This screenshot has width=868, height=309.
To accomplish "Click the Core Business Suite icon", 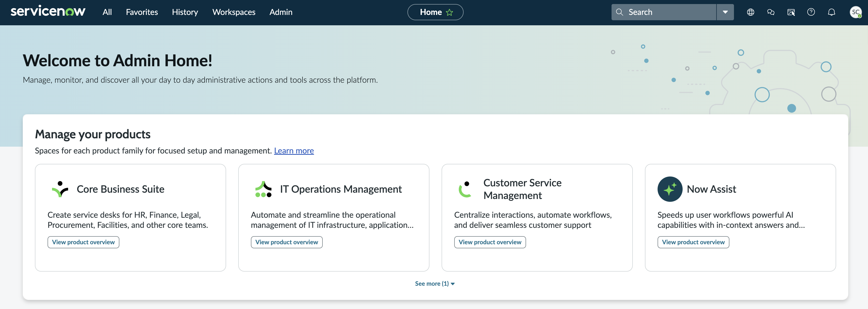I will (60, 189).
